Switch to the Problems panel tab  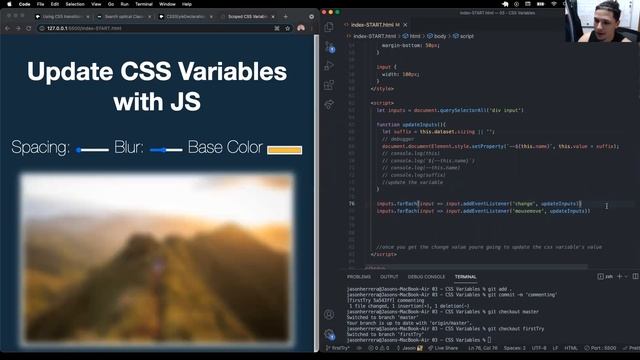(359, 277)
